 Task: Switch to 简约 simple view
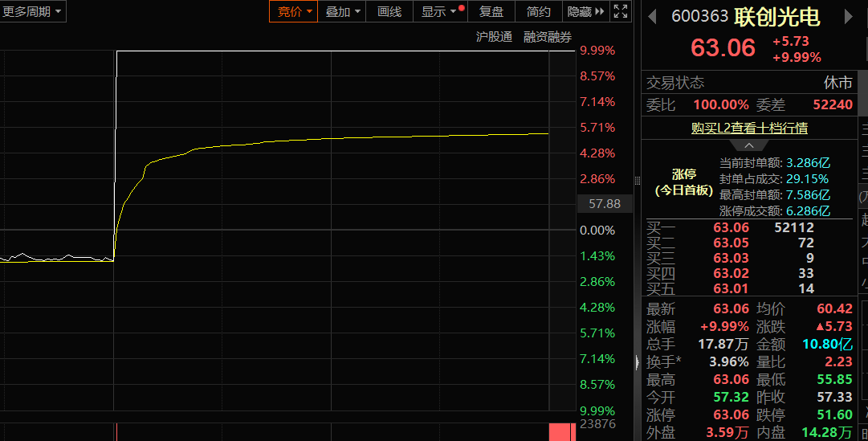point(539,11)
